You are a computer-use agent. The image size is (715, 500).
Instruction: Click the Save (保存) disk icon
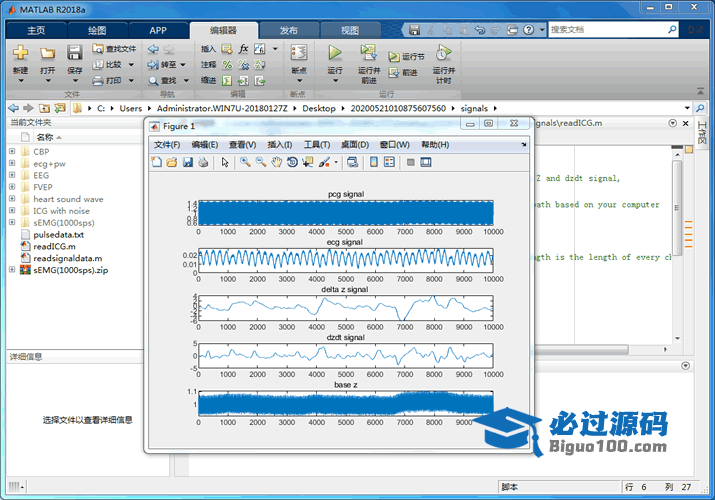click(x=74, y=52)
